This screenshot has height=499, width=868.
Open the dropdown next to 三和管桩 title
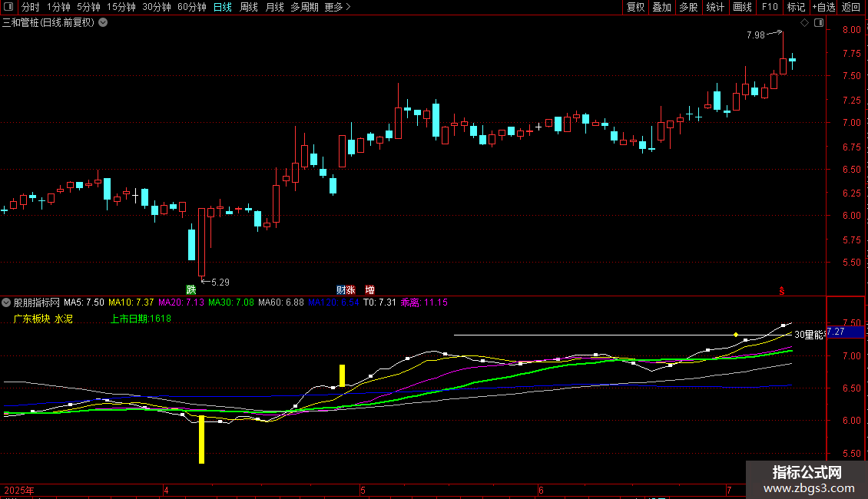103,23
